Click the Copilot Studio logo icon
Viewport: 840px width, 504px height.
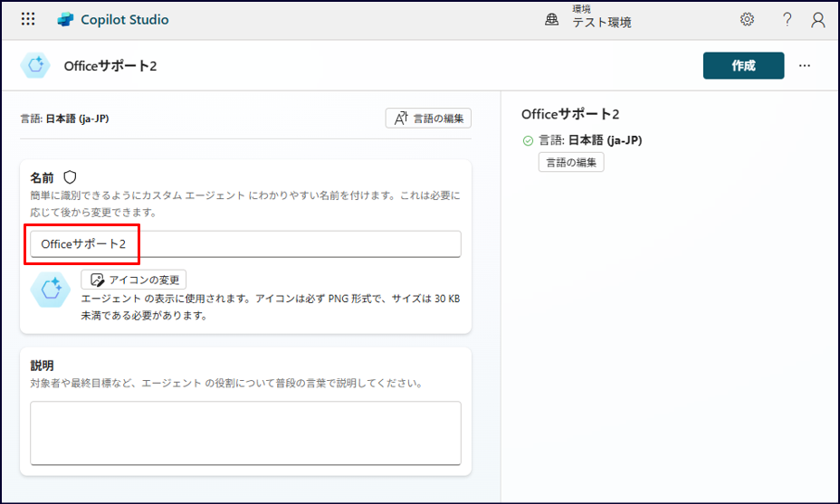coord(65,20)
